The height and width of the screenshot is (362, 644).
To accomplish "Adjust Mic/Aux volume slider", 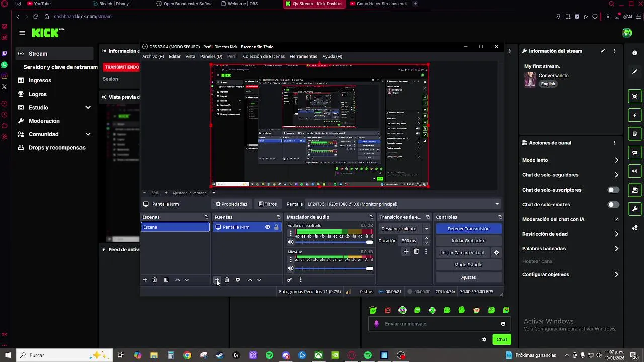I will click(x=334, y=269).
